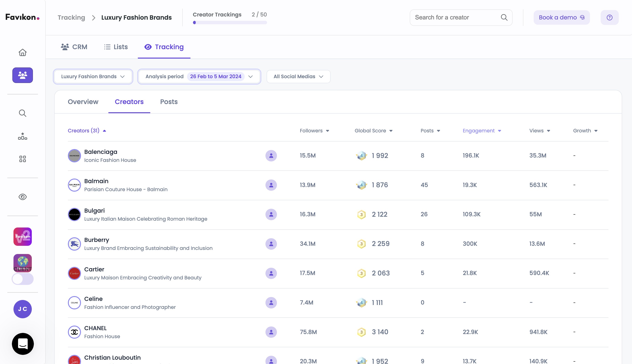Switch to the Overview tab
This screenshot has height=364, width=632.
[x=83, y=102]
